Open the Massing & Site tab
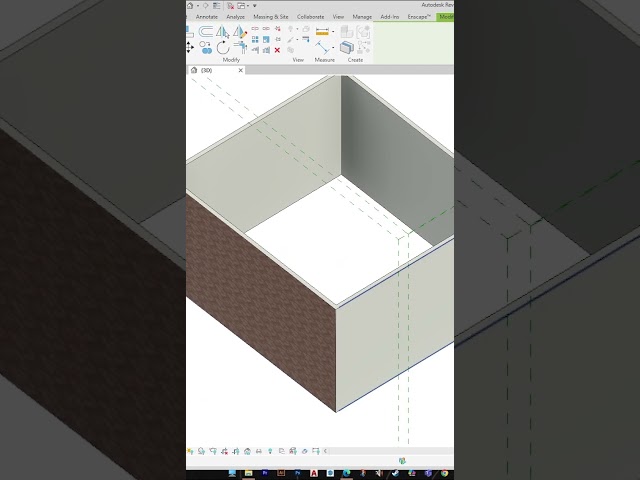The height and width of the screenshot is (480, 640). tap(271, 17)
